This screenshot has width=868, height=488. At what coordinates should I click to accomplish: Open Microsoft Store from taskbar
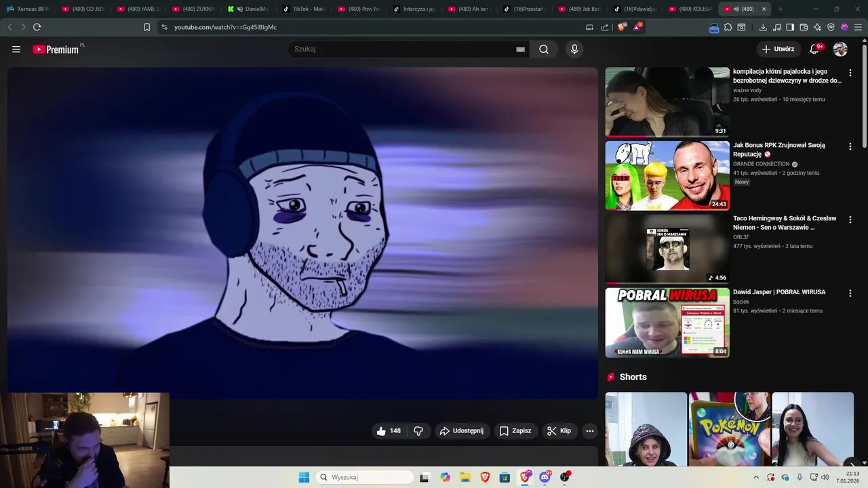pyautogui.click(x=505, y=477)
